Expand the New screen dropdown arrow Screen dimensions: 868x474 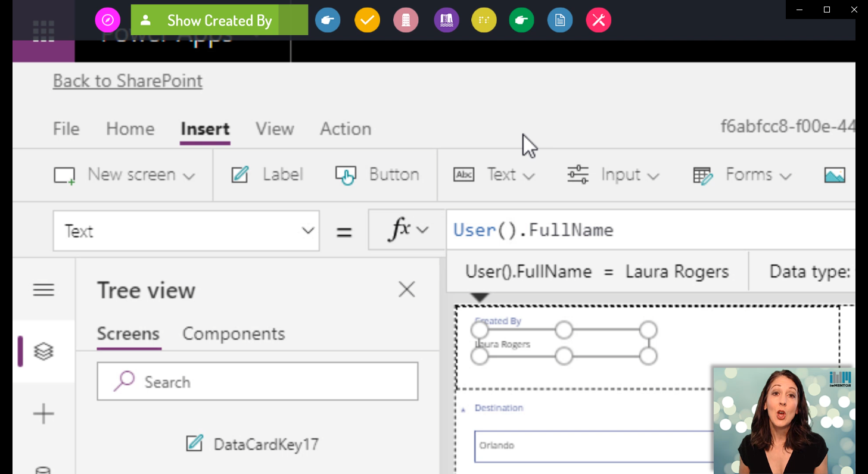tap(189, 176)
